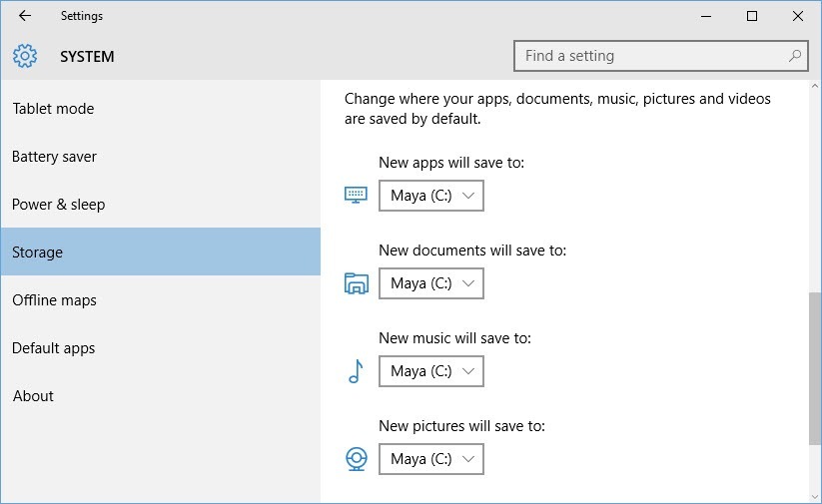Click the vertical scrollbar thumb
This screenshot has width=822, height=504.
click(815, 366)
